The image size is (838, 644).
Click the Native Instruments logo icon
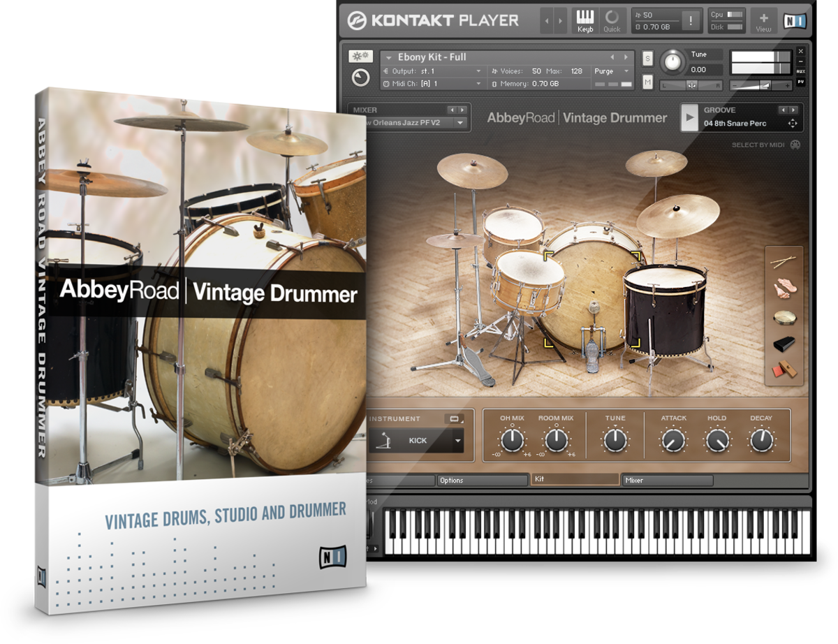coord(794,20)
